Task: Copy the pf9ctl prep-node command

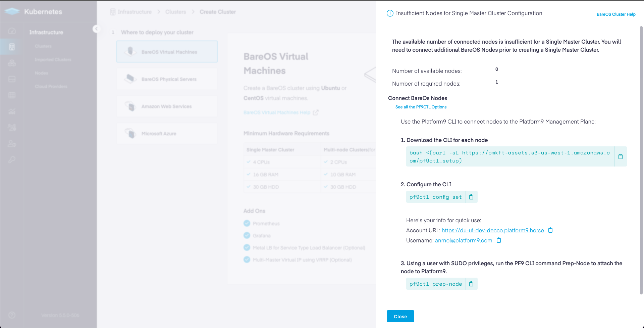Action: pos(471,284)
